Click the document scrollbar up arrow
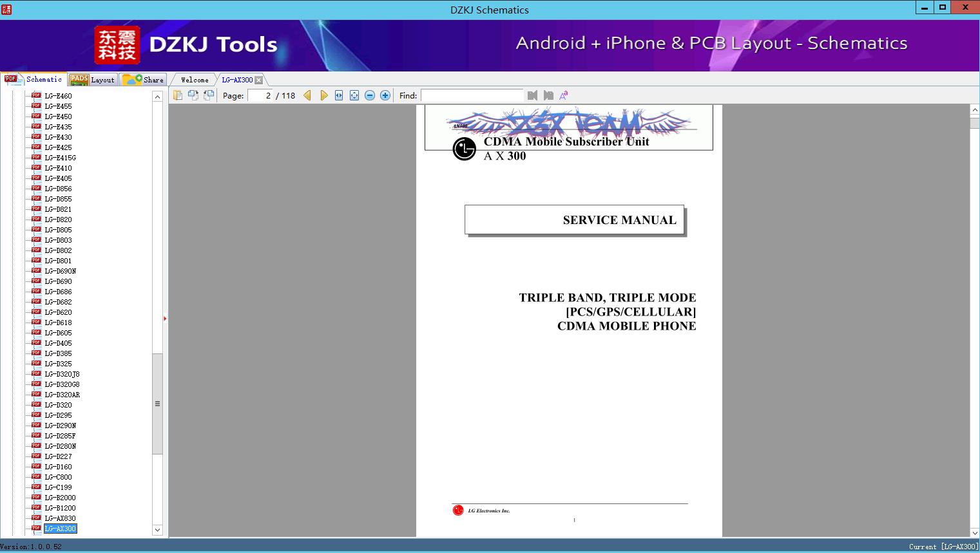The height and width of the screenshot is (553, 980). (x=975, y=110)
